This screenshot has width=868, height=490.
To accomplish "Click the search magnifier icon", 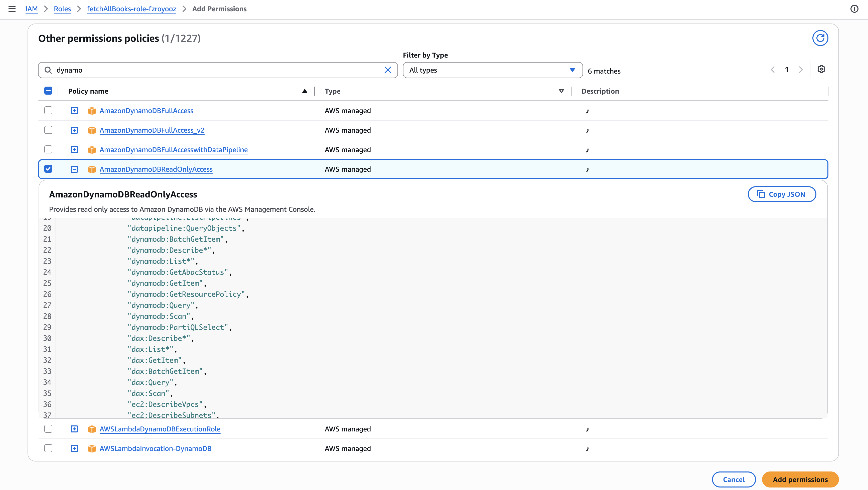I will tap(48, 70).
